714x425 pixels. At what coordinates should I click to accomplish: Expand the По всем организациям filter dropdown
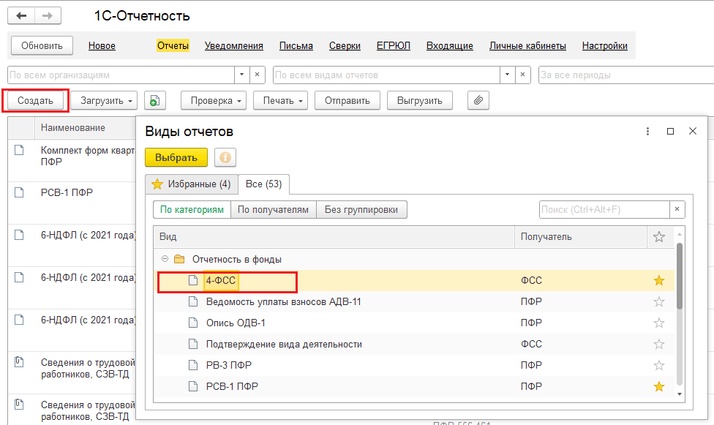click(241, 75)
